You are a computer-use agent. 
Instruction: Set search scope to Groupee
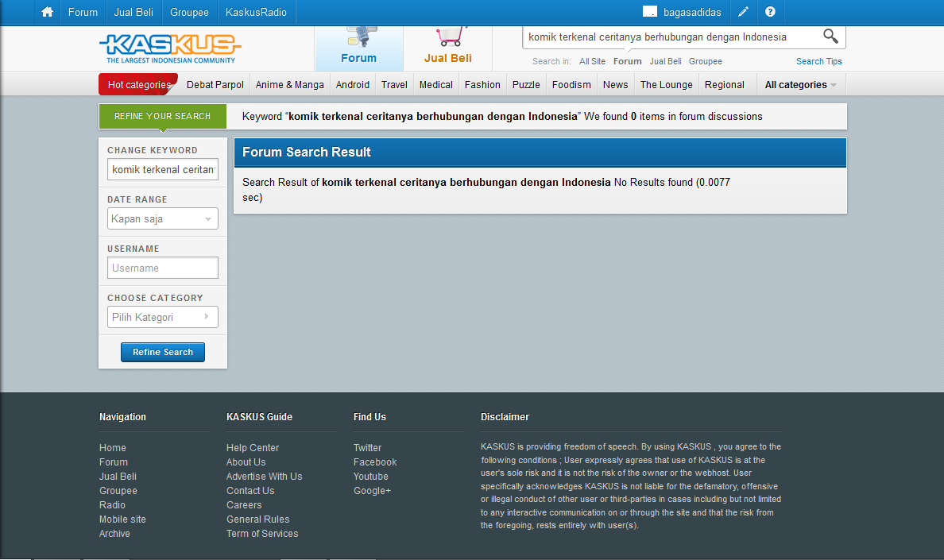tap(706, 61)
